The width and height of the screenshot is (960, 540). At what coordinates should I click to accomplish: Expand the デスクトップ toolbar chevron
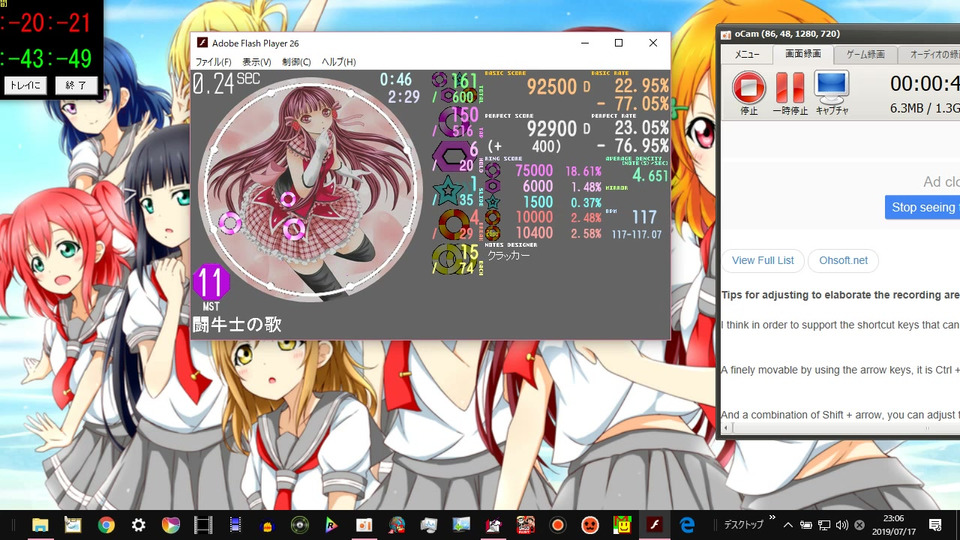[x=772, y=518]
